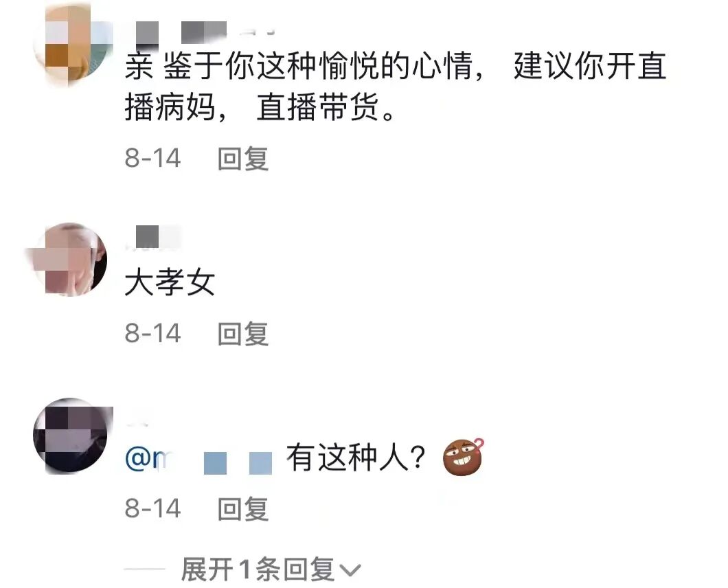The width and height of the screenshot is (728, 588).
Task: Open the second commenter's avatar
Action: pyautogui.click(x=69, y=259)
